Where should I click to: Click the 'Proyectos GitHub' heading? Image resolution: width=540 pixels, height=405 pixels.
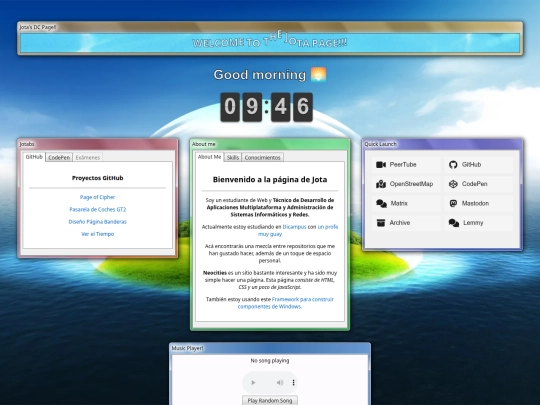[97, 178]
